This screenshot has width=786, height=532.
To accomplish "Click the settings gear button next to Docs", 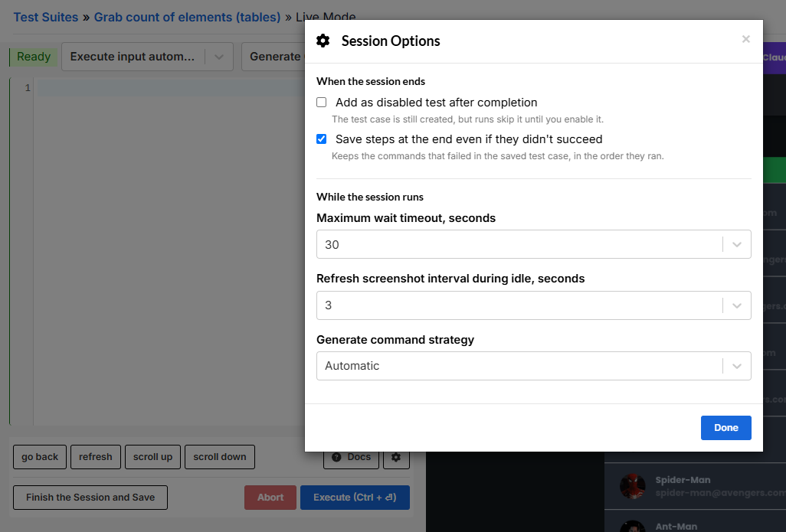I will (396, 457).
